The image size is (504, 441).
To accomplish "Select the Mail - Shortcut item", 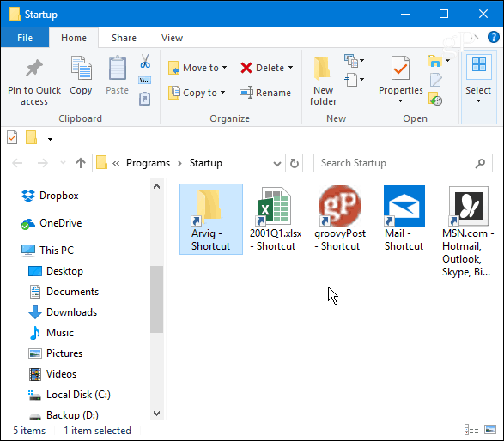I will 404,219.
